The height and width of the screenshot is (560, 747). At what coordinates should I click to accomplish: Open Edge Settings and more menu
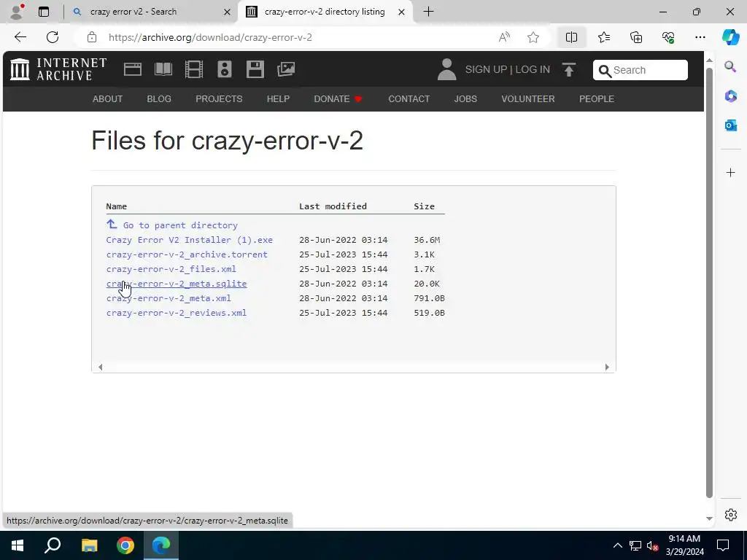[x=700, y=37]
